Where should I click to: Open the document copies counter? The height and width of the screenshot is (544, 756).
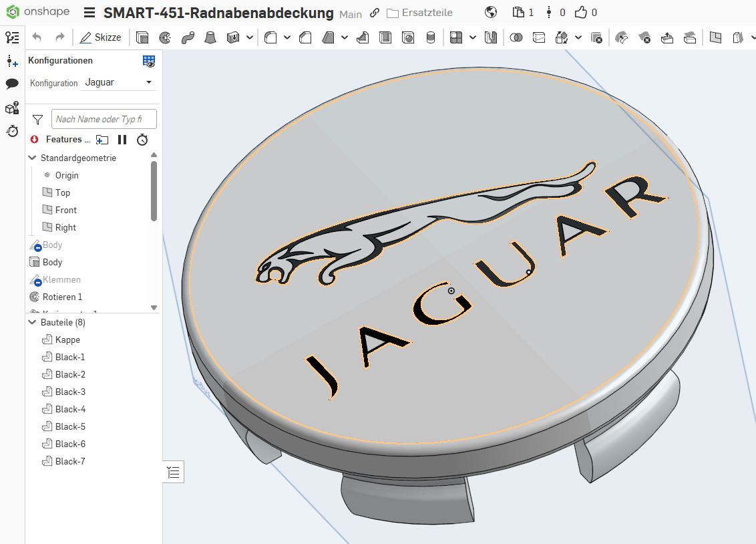pos(523,13)
